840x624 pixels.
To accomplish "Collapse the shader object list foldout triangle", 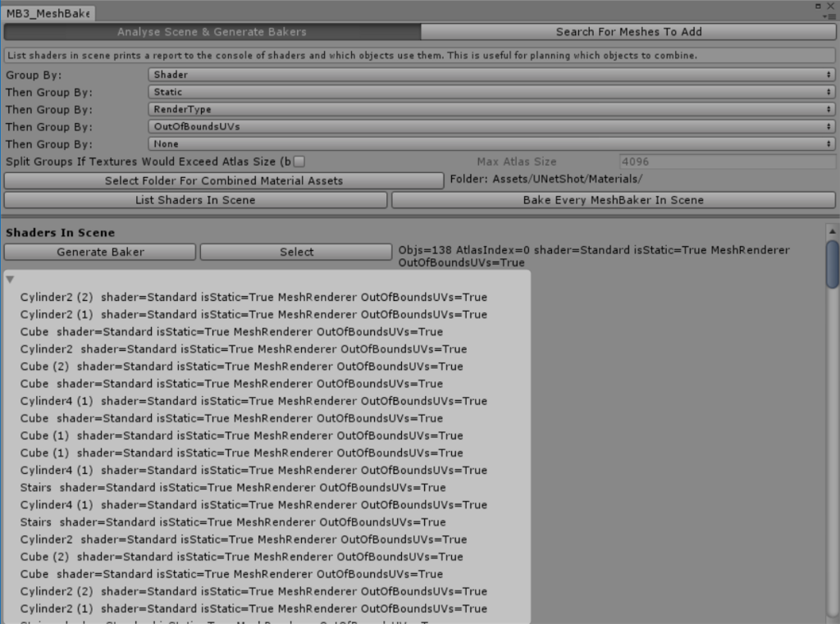I will pos(10,279).
